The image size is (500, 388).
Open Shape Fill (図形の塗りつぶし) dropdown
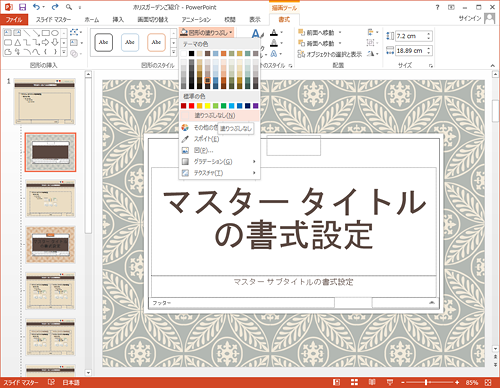click(207, 32)
